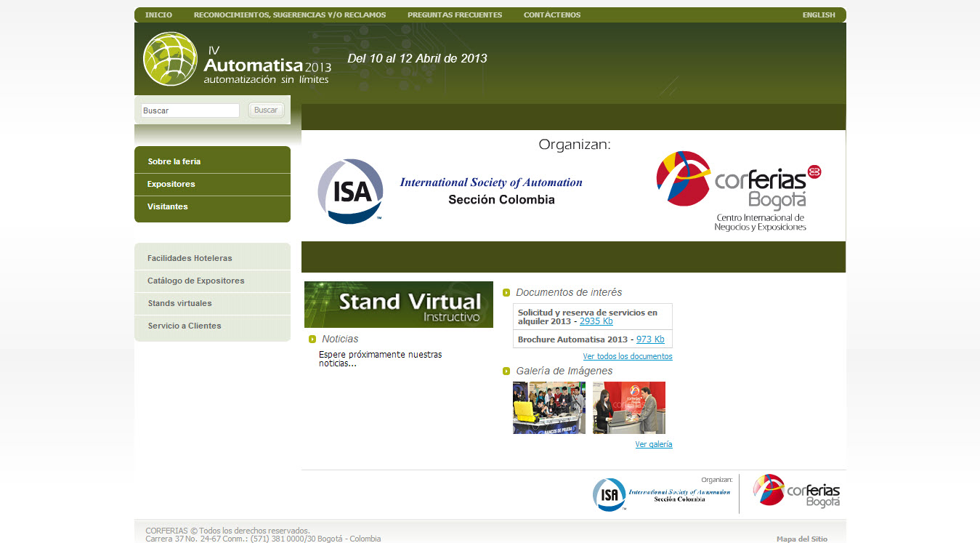Open the gallery thumbnail showing Corferias booth
980x543 pixels.
coord(629,408)
